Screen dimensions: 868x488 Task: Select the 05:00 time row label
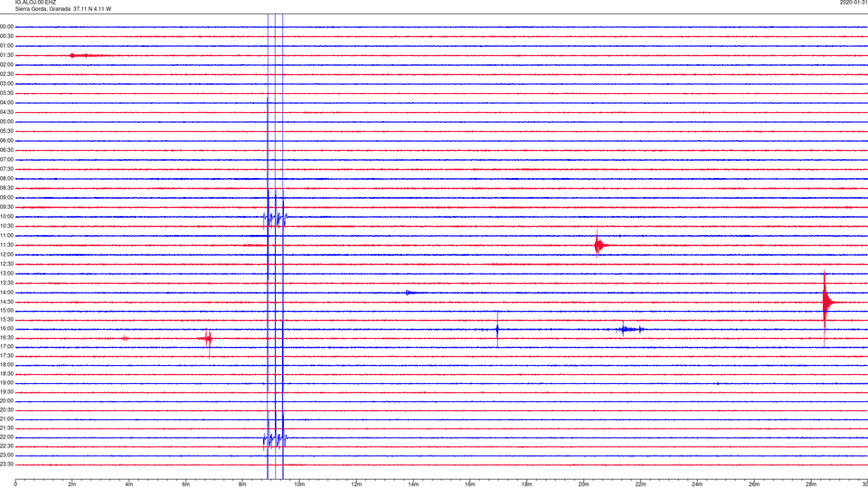coord(6,122)
